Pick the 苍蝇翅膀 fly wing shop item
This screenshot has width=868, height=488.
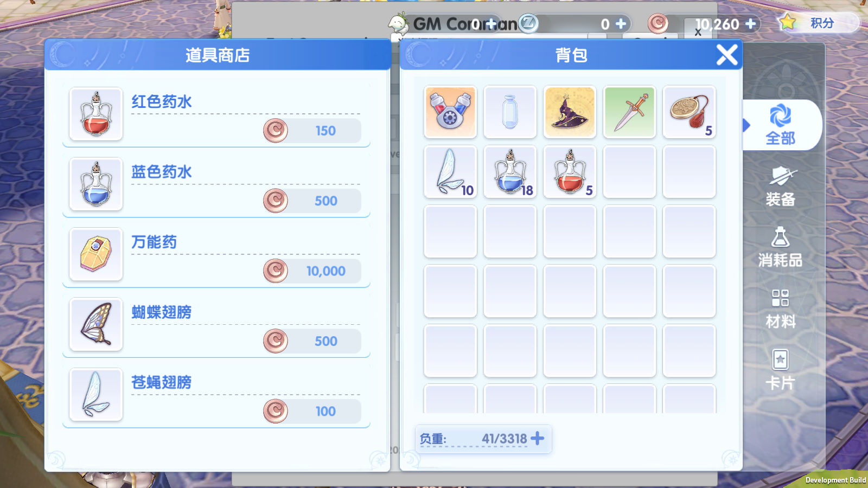pos(216,395)
